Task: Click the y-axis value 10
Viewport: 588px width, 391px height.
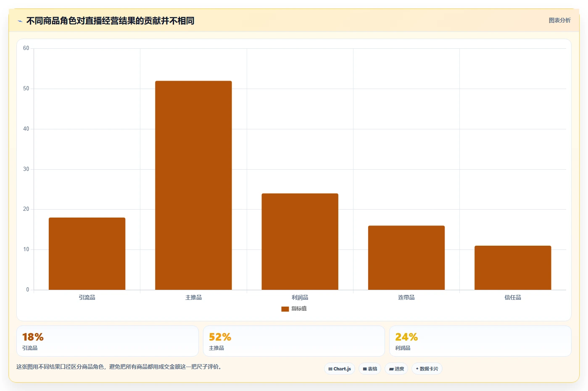Action: 26,249
